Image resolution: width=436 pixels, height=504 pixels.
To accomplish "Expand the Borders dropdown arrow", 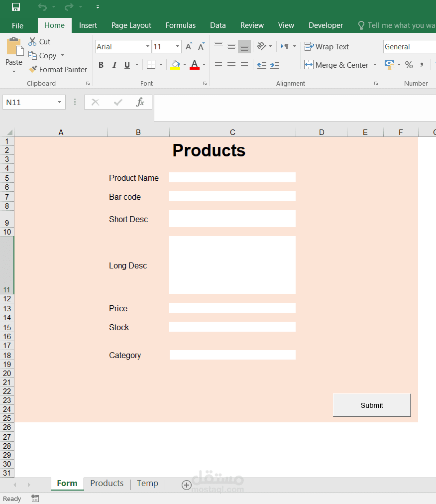I will pyautogui.click(x=161, y=65).
